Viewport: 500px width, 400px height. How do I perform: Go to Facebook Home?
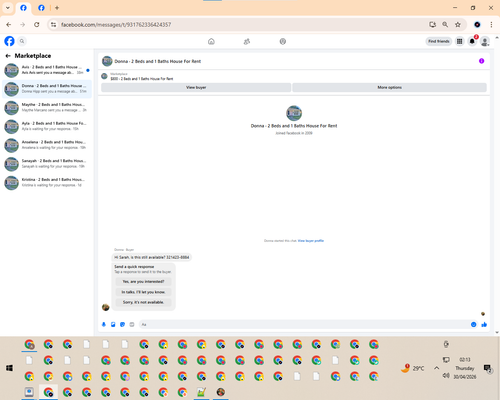tap(211, 41)
